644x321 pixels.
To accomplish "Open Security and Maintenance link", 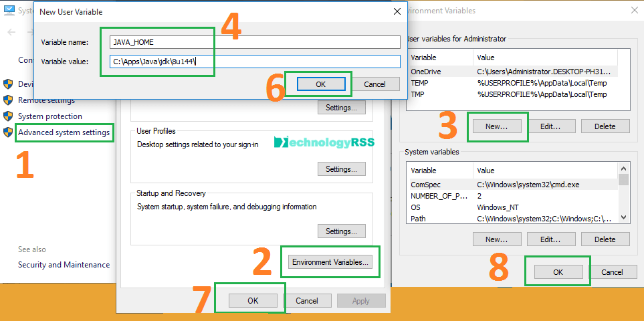I will pyautogui.click(x=64, y=265).
